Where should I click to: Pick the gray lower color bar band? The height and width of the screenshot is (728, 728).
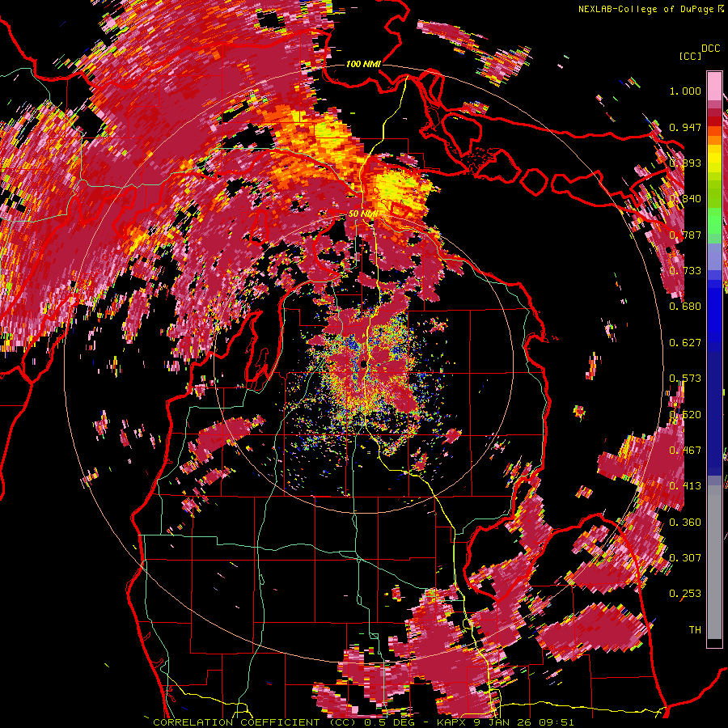click(714, 562)
